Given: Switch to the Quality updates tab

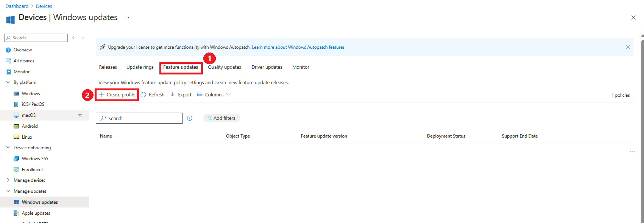Looking at the screenshot, I should [225, 67].
